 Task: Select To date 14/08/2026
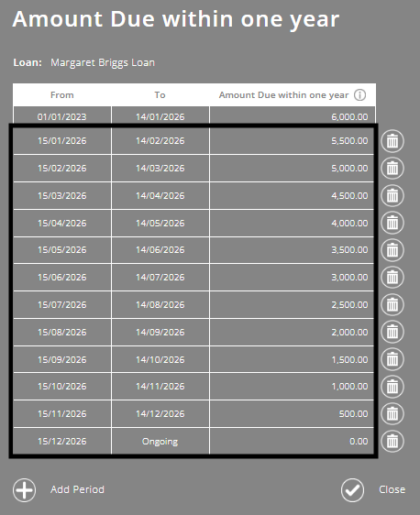point(160,305)
